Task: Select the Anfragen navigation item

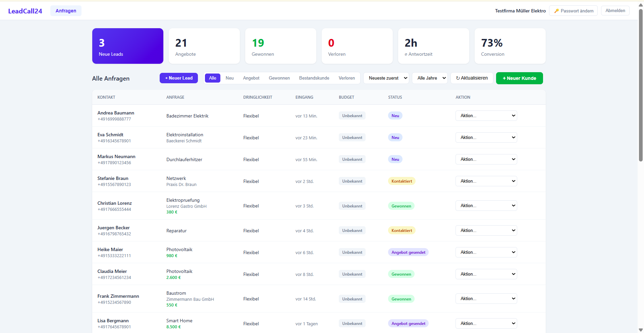Action: point(66,10)
